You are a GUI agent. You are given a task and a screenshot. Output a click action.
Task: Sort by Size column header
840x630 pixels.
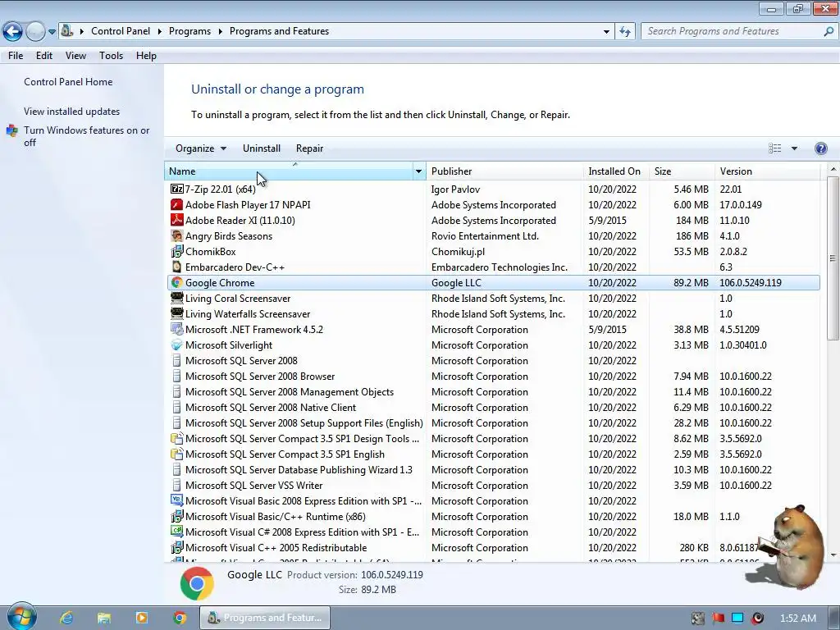click(682, 171)
